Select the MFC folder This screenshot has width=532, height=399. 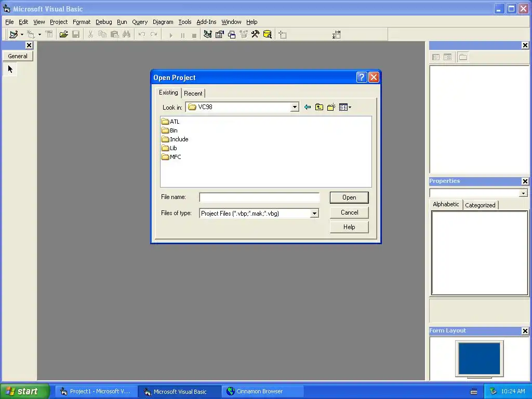(171, 157)
